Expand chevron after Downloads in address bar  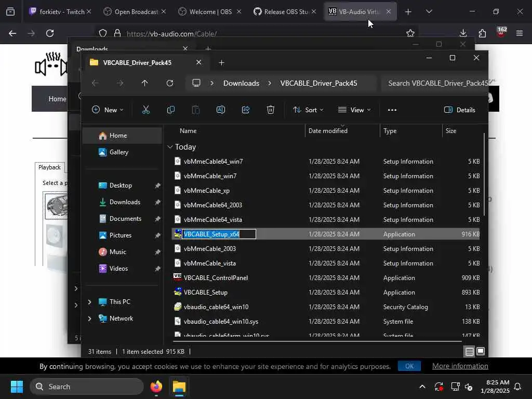(270, 83)
